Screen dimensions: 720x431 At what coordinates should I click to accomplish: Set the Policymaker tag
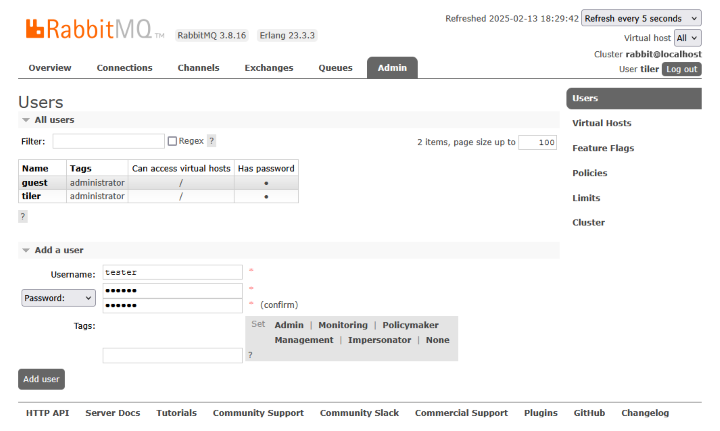click(411, 325)
